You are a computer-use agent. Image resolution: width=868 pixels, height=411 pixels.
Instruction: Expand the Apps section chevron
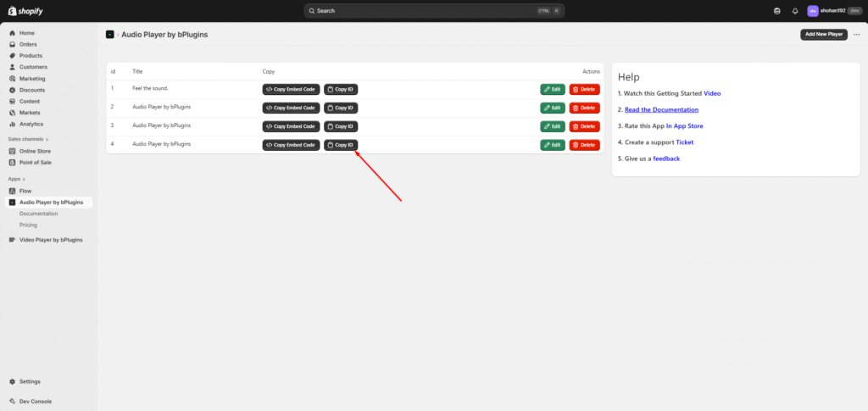[23, 179]
